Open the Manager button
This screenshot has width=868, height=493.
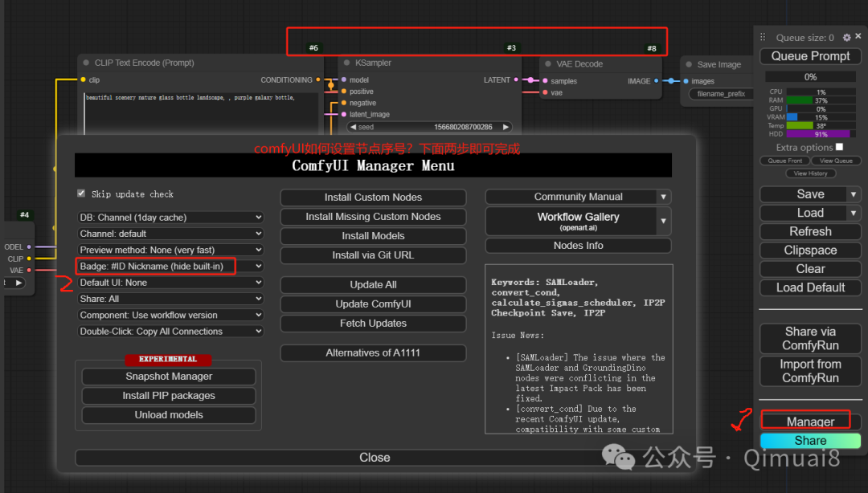pos(810,422)
